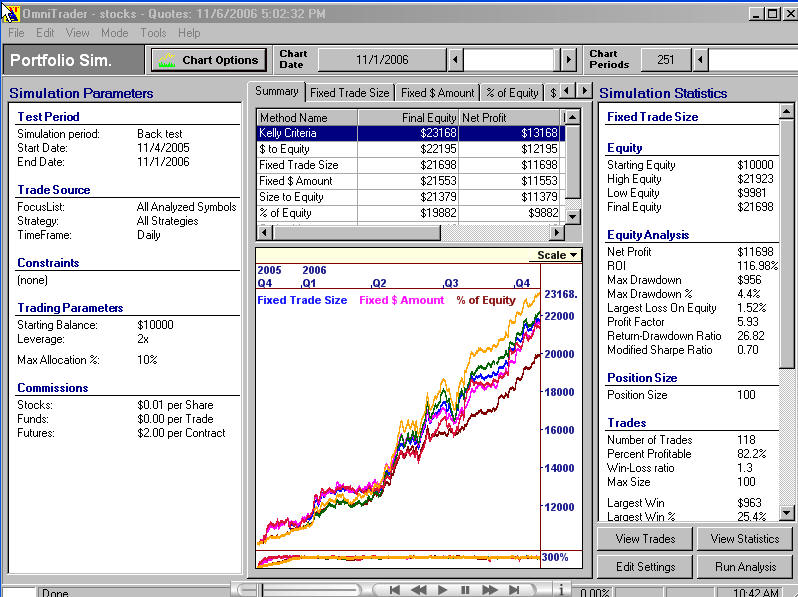Click the Fixed $ Amount chart legend label
798x597 pixels.
pyautogui.click(x=402, y=300)
